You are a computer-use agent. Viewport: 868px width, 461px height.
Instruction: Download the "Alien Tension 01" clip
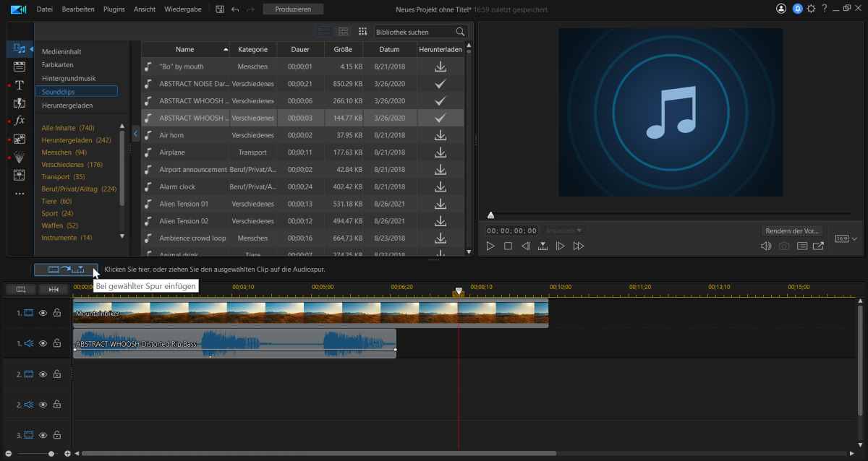[x=440, y=204]
